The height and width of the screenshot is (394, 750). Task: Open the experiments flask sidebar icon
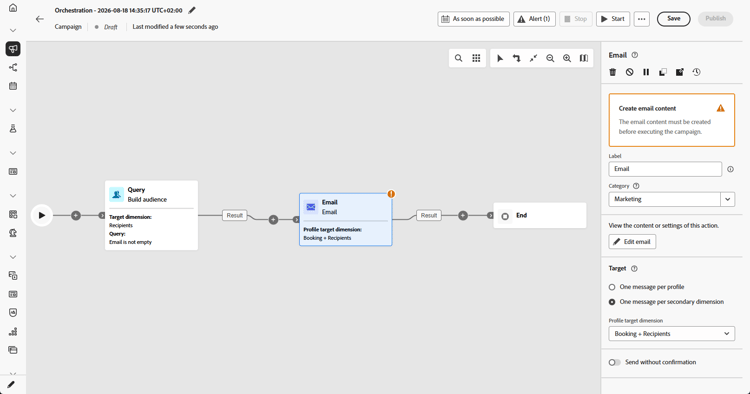click(13, 129)
